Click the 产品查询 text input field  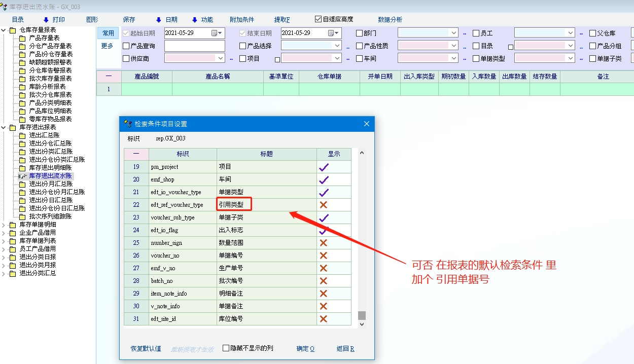click(194, 46)
